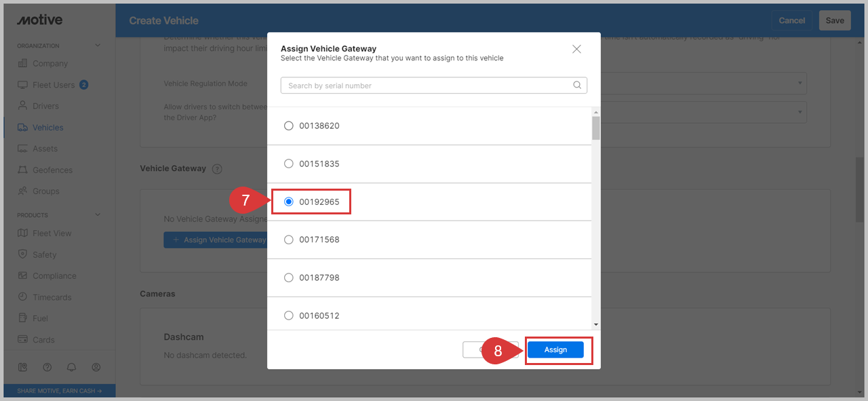Click the magnifier icon in search box
This screenshot has width=868, height=401.
pos(577,85)
